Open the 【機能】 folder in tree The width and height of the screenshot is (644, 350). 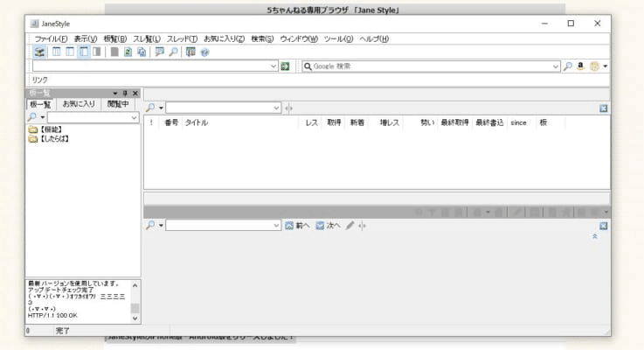coord(45,129)
